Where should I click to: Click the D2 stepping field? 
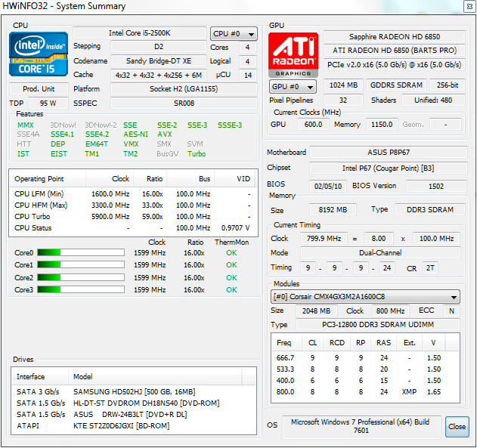[159, 47]
